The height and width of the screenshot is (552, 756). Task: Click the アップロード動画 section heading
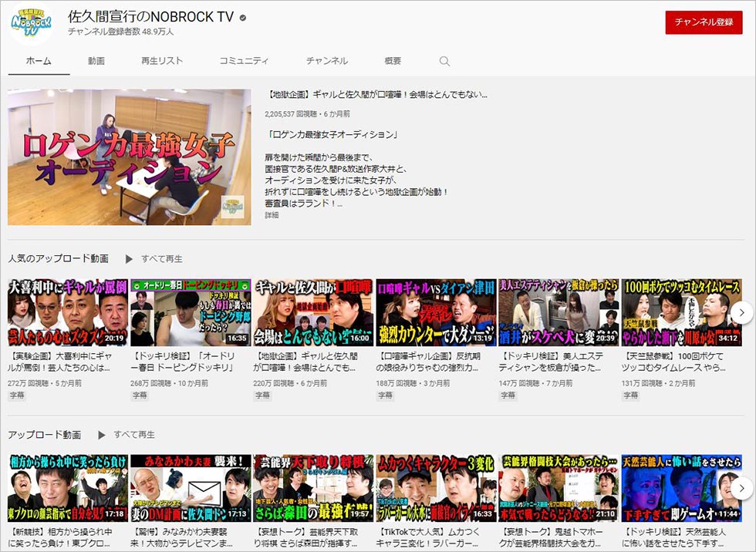pyautogui.click(x=45, y=435)
